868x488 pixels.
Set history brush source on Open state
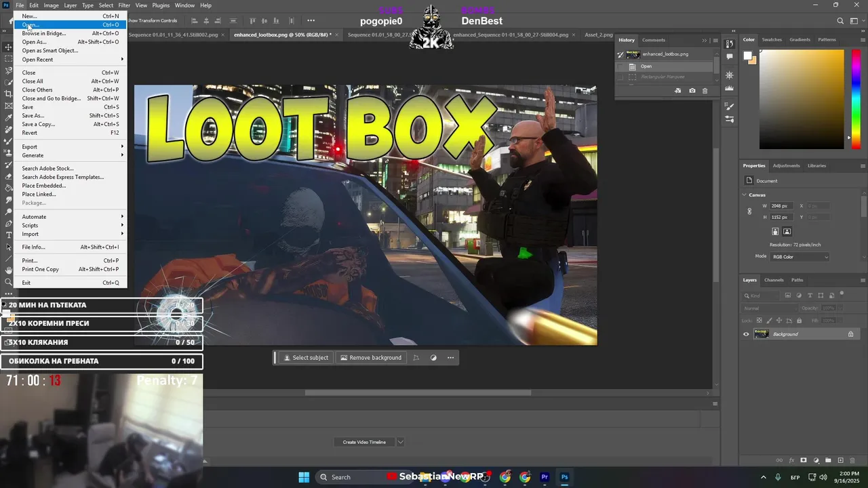point(620,66)
